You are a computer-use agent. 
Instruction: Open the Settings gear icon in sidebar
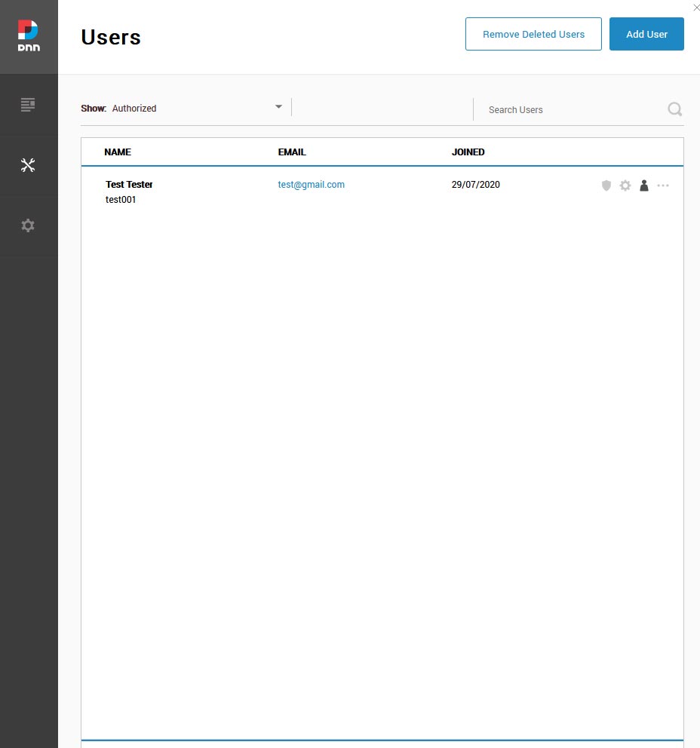(28, 225)
